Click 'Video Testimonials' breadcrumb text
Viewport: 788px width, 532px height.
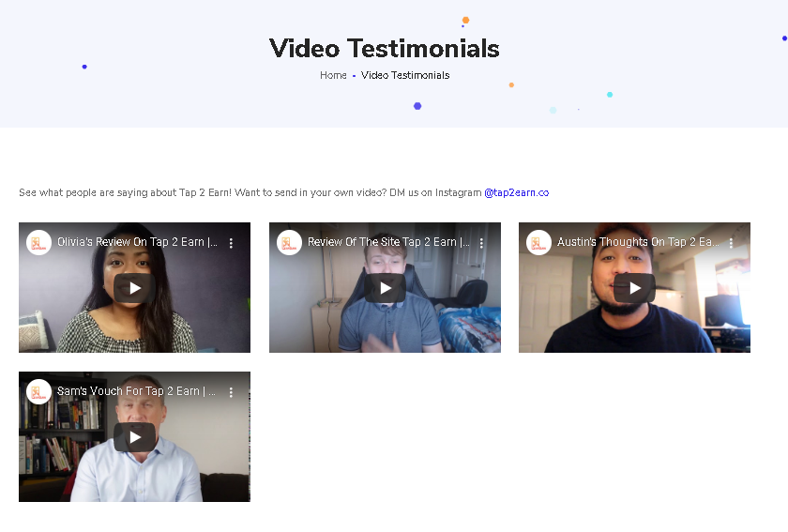pos(405,75)
